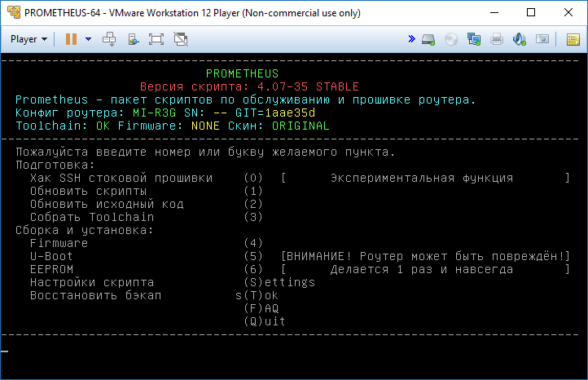
Task: Click the 'Экспериментальная функция' note
Action: click(422, 178)
